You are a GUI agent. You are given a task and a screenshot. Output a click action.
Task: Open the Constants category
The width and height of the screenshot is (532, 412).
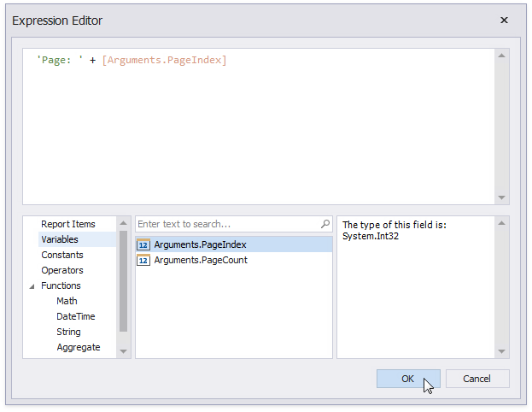pos(62,255)
